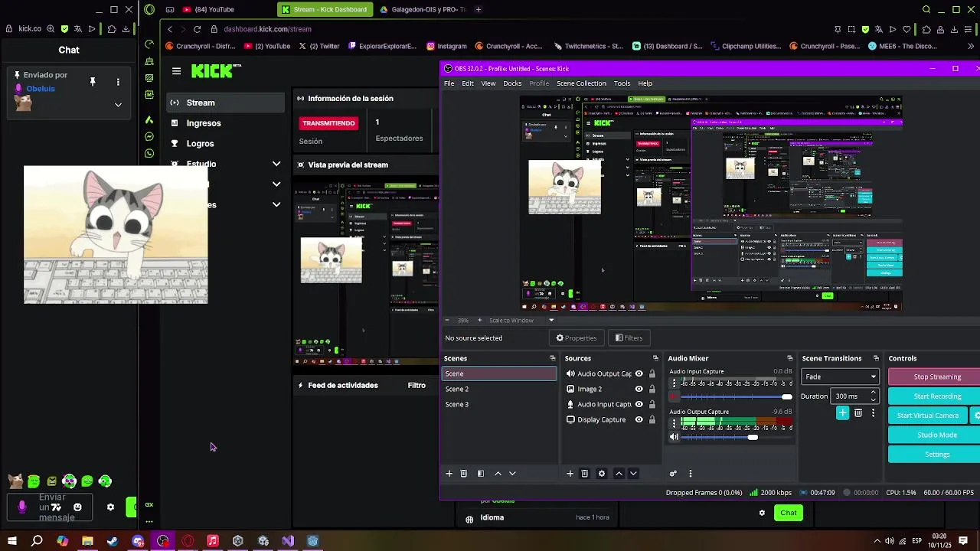Open Audio Input Capture track options menu
This screenshot has height=551, width=980.
pos(674,383)
